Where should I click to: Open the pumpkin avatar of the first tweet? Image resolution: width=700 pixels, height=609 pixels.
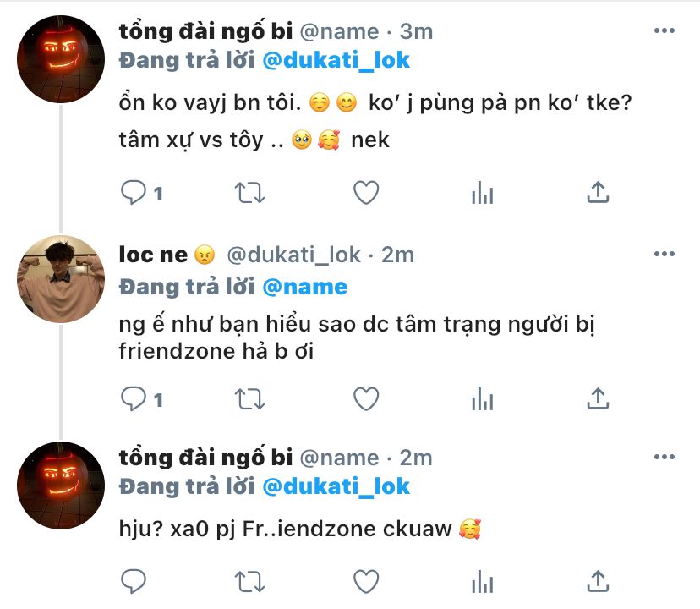point(61,57)
